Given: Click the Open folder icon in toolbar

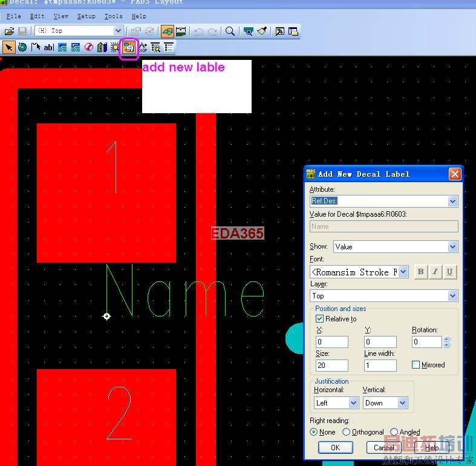Looking at the screenshot, I should [x=9, y=31].
